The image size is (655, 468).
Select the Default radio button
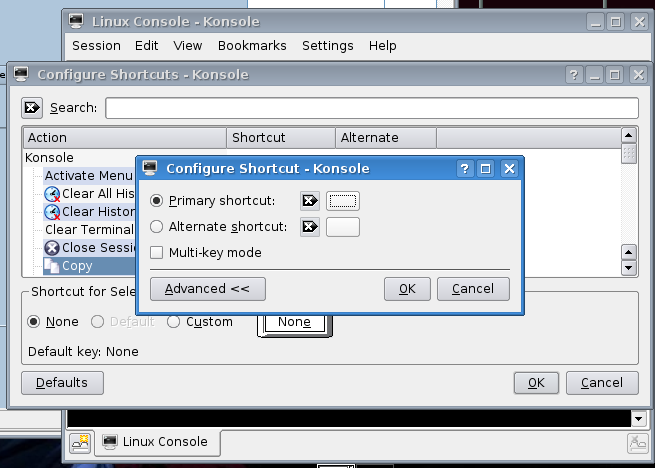(x=97, y=322)
